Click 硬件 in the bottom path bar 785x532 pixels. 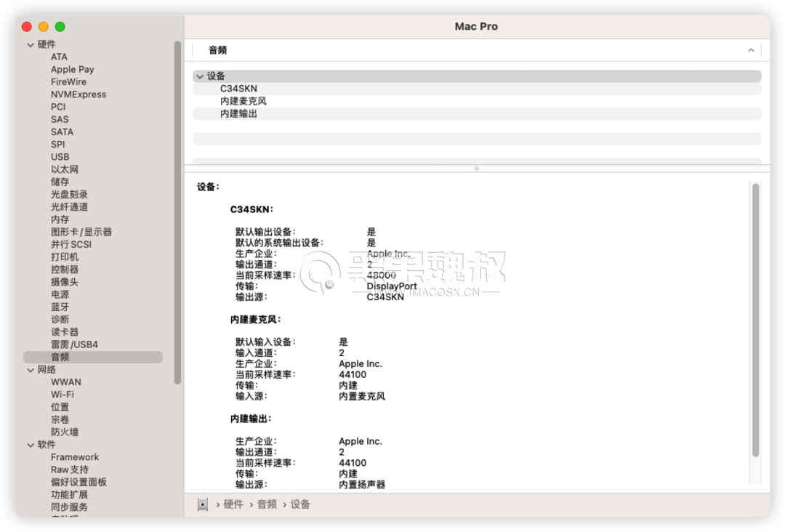click(x=233, y=504)
